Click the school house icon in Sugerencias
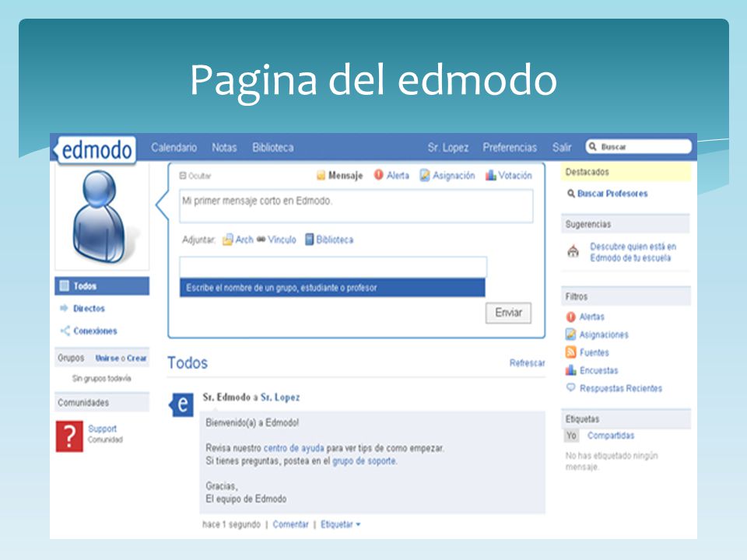 coord(573,251)
